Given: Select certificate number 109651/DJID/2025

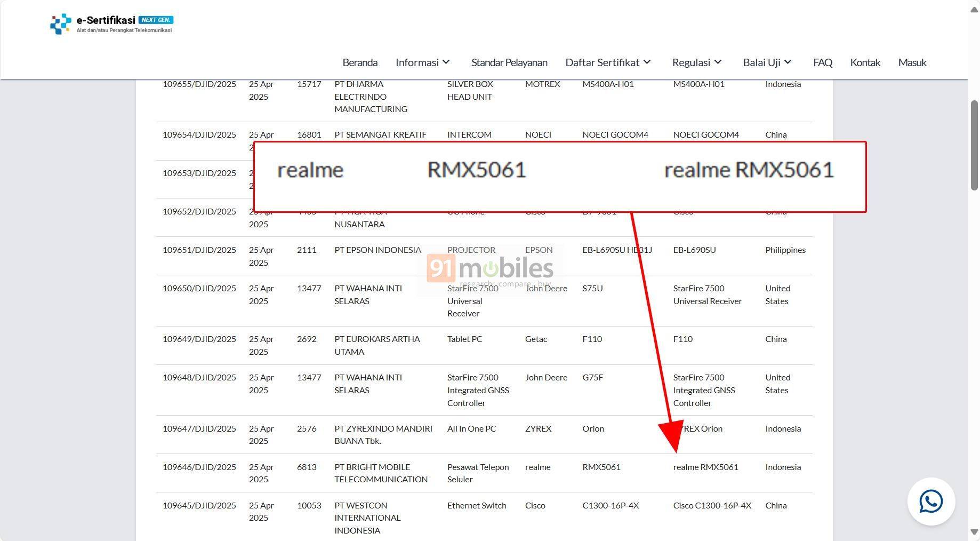Looking at the screenshot, I should coord(199,250).
